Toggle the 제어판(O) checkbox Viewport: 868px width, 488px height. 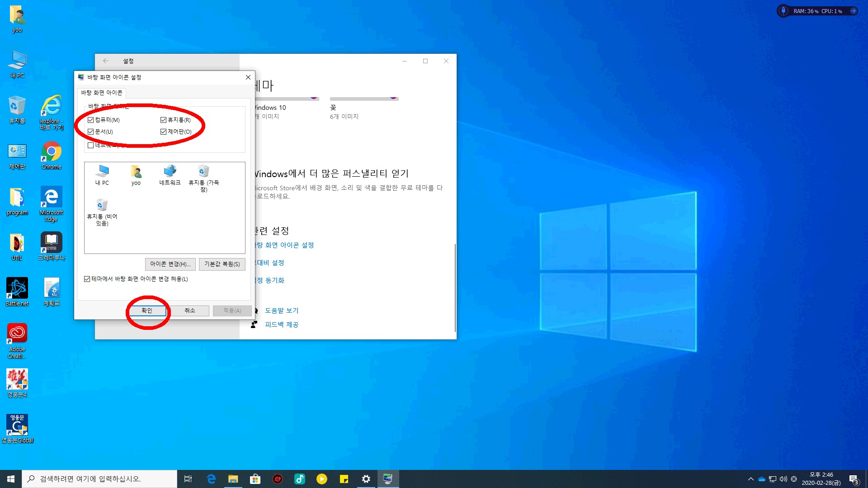164,131
